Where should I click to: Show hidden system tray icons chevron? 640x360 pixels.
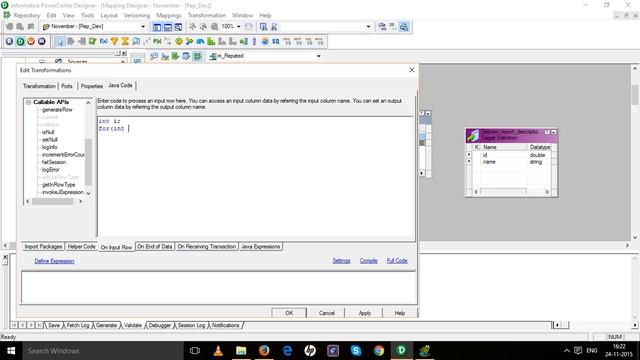(x=567, y=351)
